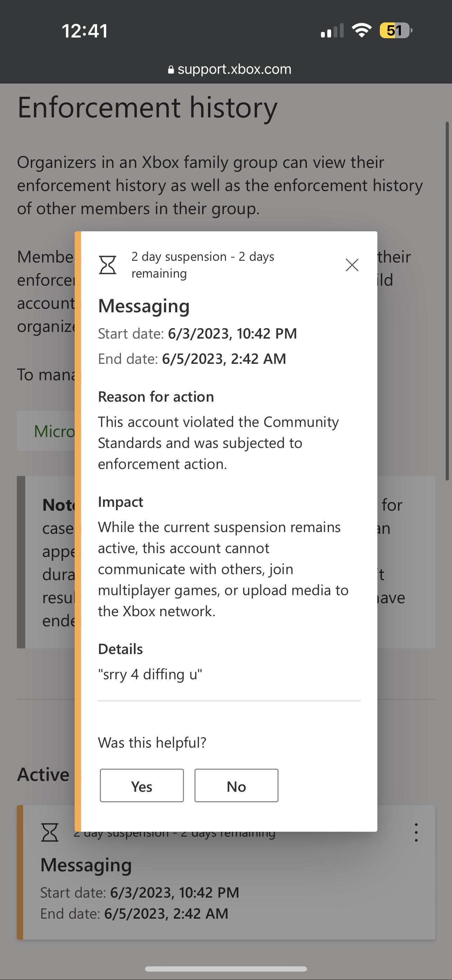
Task: Click the '2 day suspension - 2 days remaining' dialog text
Action: pyautogui.click(x=203, y=265)
